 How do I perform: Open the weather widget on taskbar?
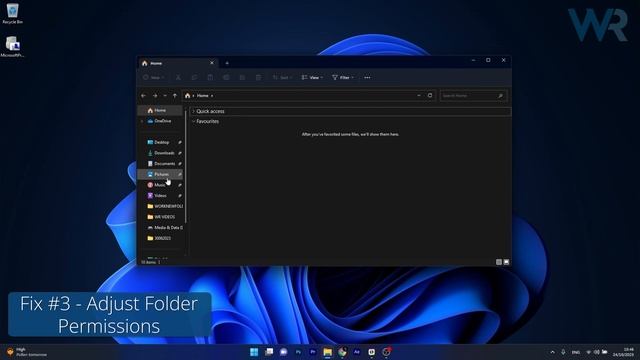[27, 352]
